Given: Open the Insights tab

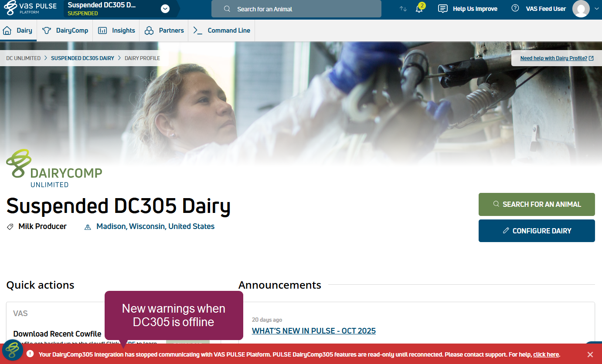Looking at the screenshot, I should pyautogui.click(x=116, y=30).
